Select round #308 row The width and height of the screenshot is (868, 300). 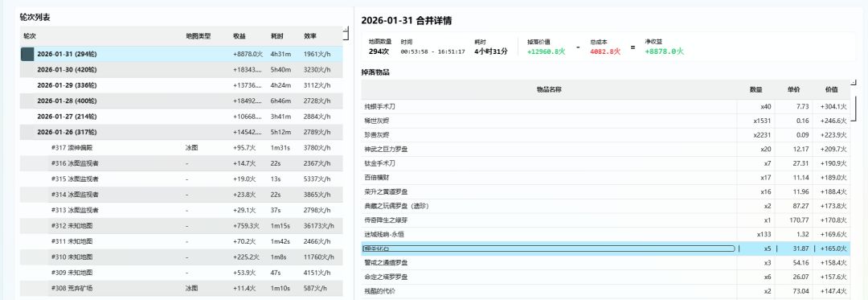181,288
